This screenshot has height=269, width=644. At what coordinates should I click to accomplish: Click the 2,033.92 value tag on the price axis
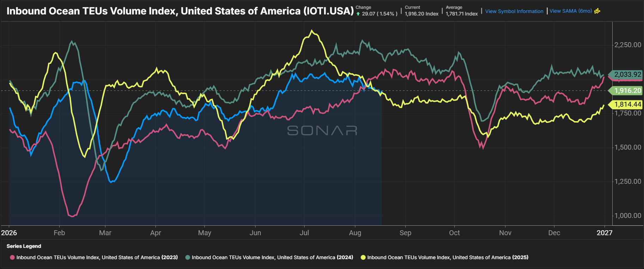[x=625, y=74]
